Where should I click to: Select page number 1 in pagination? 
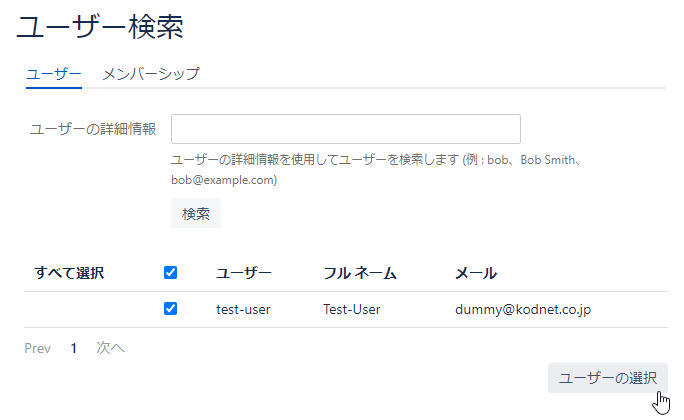[74, 349]
